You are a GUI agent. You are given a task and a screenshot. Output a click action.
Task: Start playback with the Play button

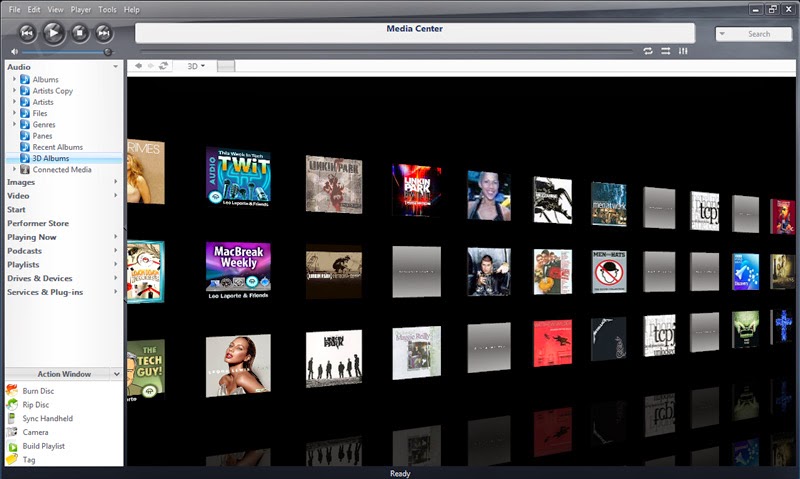[x=53, y=33]
